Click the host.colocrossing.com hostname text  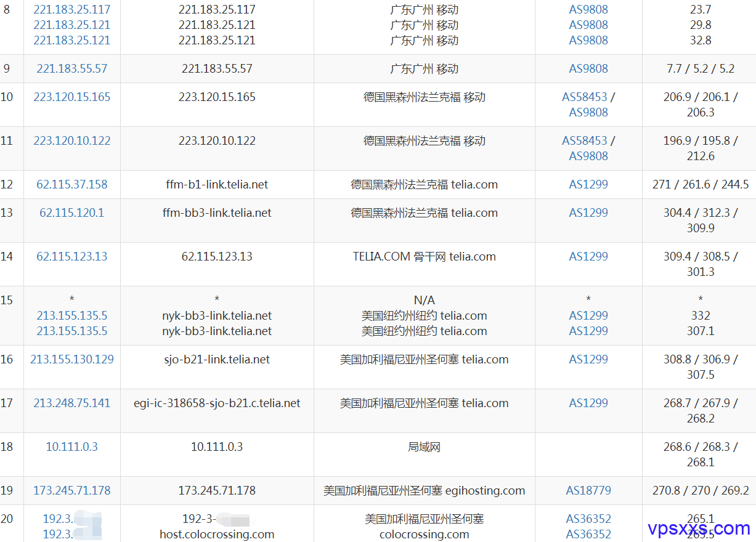[217, 534]
